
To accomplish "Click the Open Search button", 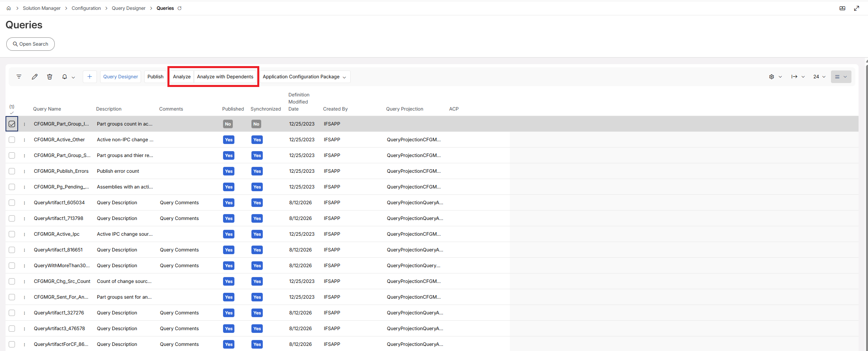I will point(30,44).
